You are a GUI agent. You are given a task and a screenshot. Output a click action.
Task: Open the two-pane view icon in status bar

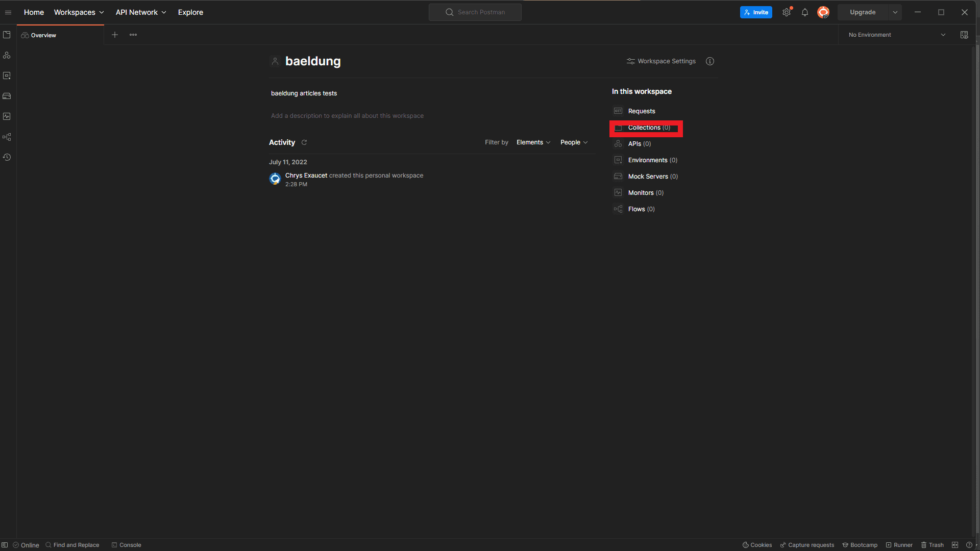point(955,545)
